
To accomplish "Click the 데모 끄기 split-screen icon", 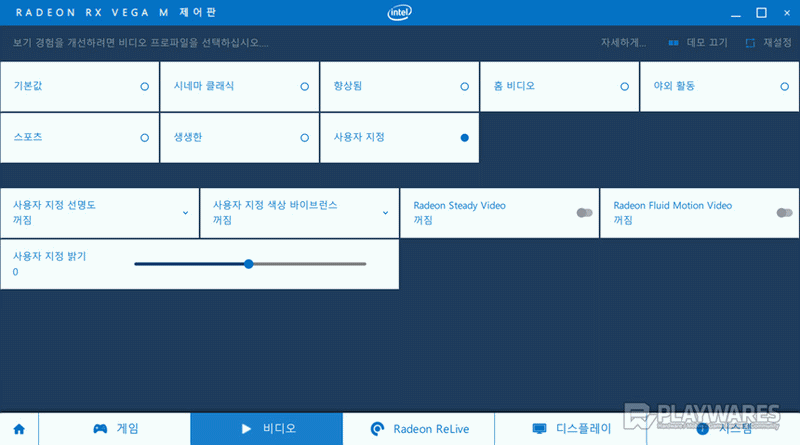I will [x=673, y=43].
